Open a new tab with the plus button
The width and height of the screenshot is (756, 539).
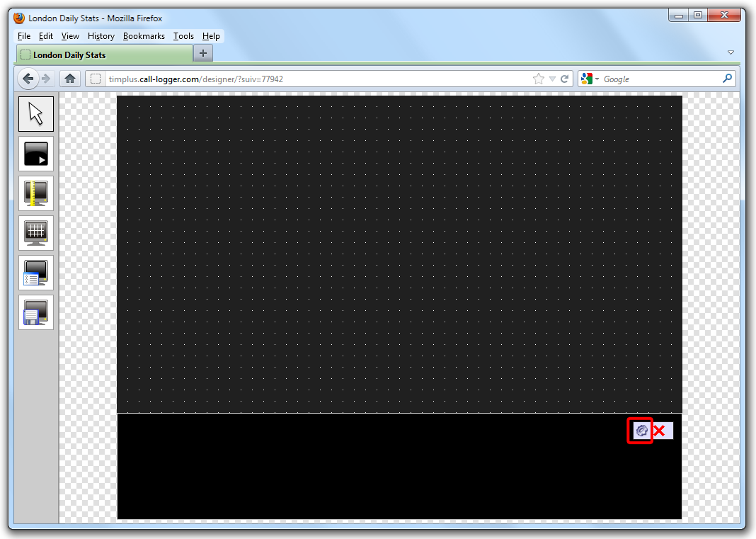pyautogui.click(x=202, y=52)
